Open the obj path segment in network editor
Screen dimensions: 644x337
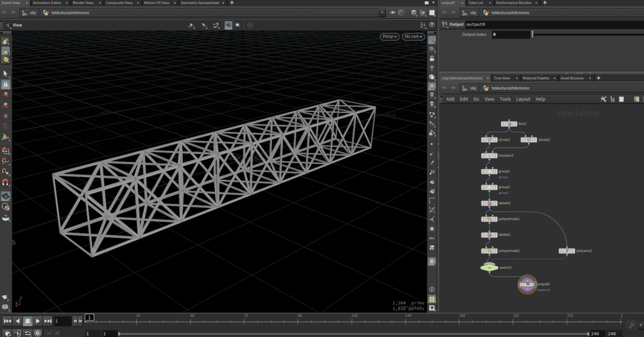pyautogui.click(x=473, y=88)
